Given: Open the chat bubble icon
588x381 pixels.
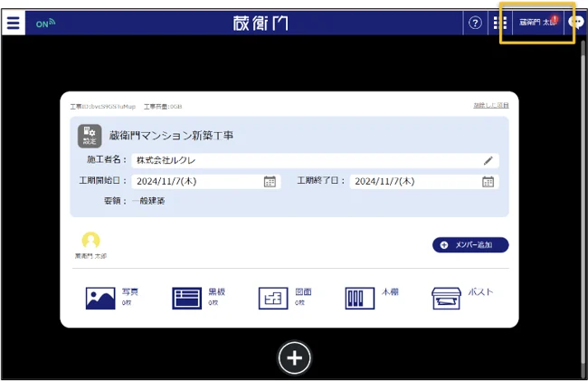Looking at the screenshot, I should coord(577,23).
